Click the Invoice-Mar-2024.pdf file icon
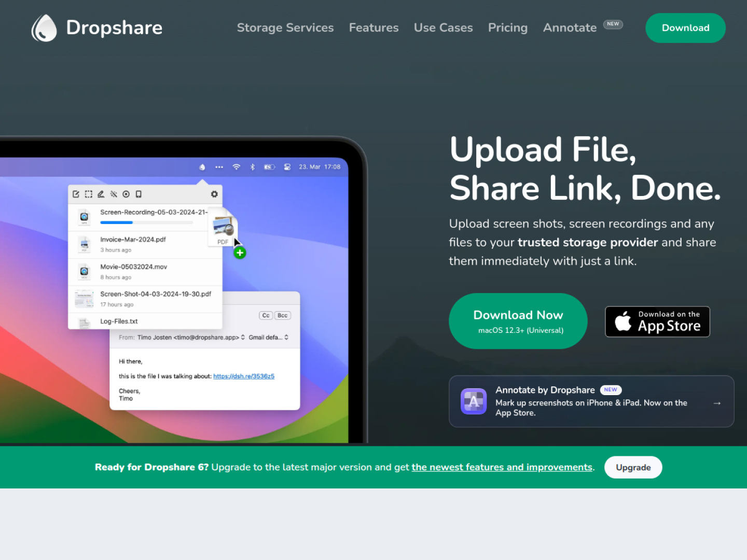 84,244
